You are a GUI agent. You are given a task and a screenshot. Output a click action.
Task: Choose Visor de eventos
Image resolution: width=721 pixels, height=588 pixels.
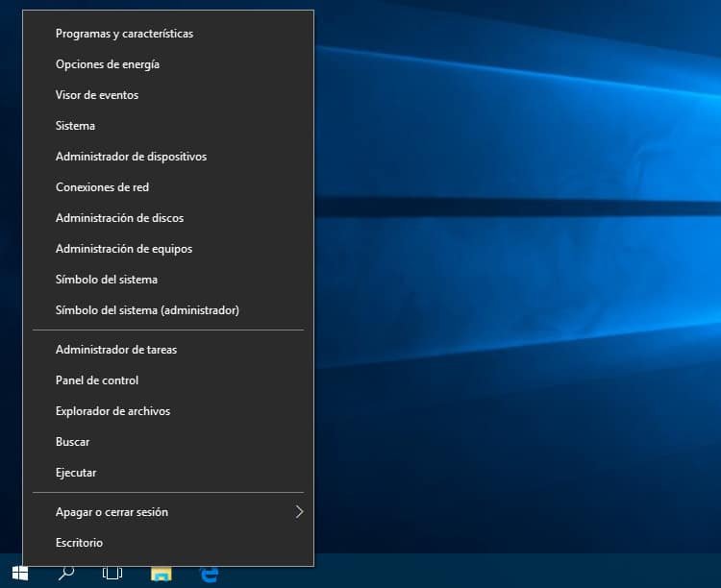[168, 95]
